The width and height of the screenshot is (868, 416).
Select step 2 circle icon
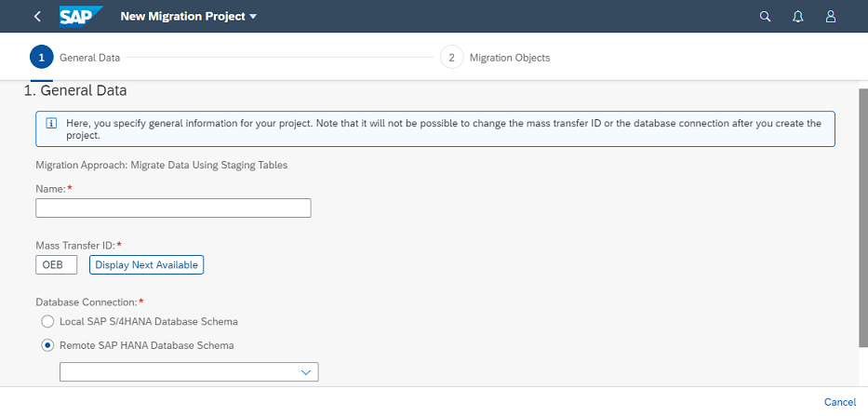[452, 58]
